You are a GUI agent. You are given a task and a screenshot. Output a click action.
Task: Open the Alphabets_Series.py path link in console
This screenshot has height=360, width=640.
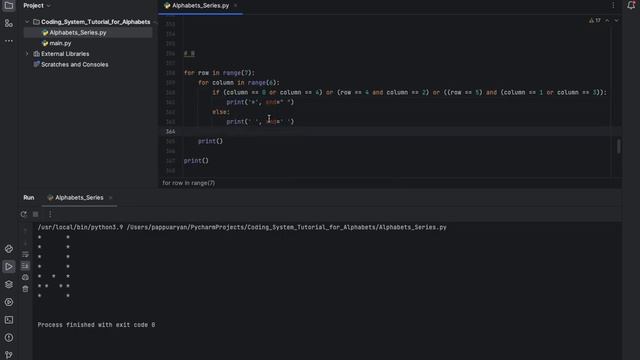[287, 227]
